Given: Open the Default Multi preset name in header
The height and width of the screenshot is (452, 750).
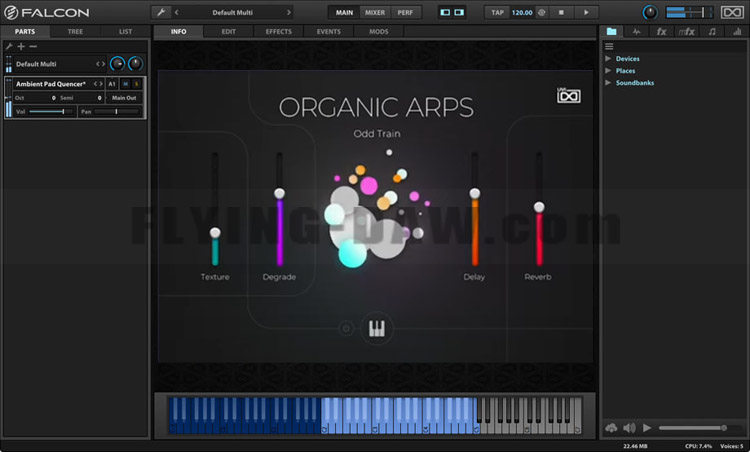Looking at the screenshot, I should tap(232, 12).
